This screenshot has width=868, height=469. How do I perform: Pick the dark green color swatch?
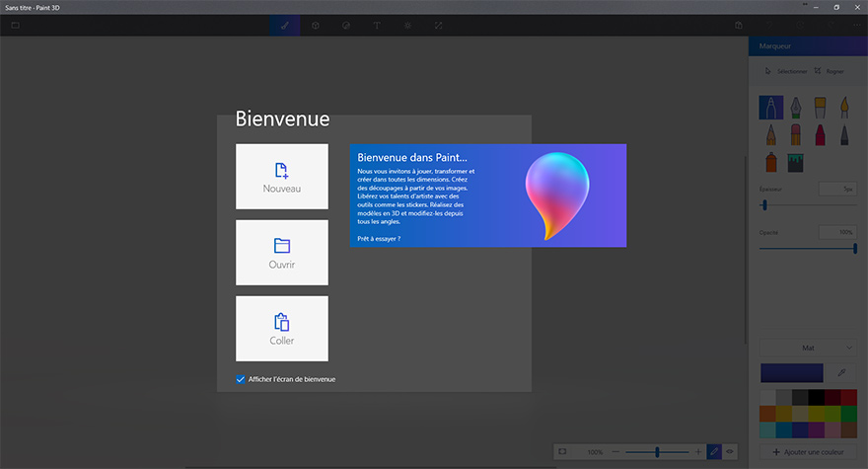[848, 414]
